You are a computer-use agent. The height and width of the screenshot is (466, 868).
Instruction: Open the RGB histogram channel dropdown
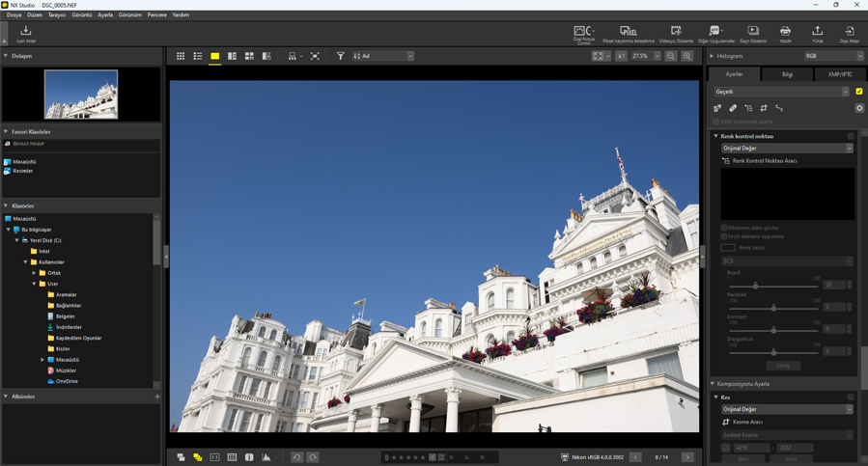point(833,56)
